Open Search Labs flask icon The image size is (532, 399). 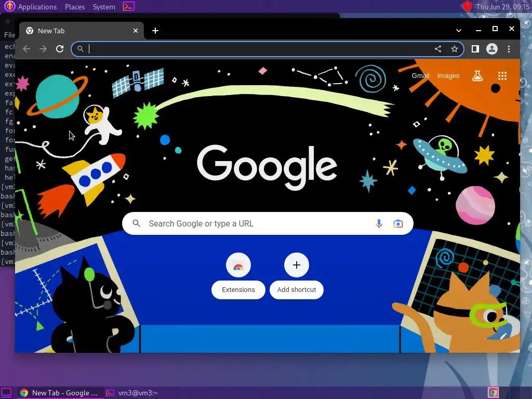tap(477, 76)
